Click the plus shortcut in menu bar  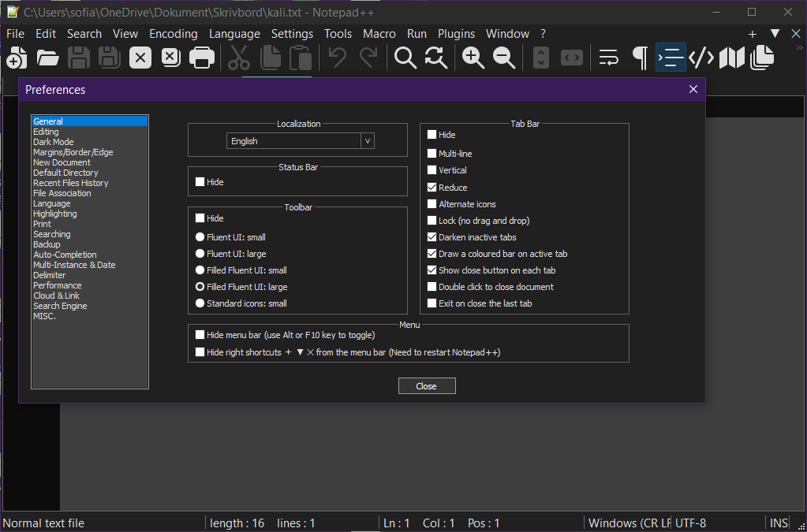pos(753,34)
